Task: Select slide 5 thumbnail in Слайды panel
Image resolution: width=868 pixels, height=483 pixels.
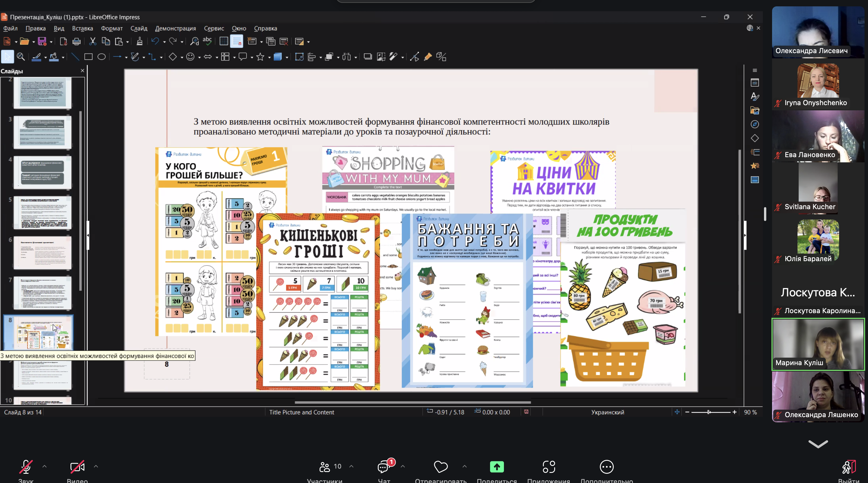Action: [42, 213]
